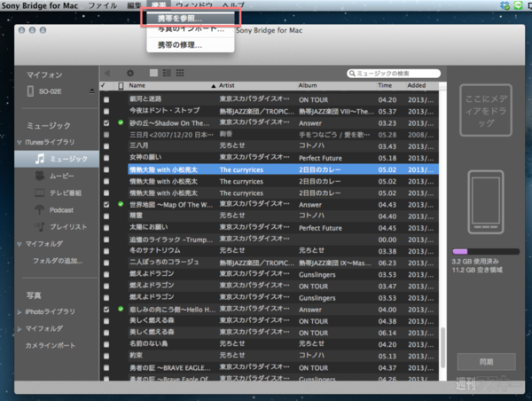
Task: Switch to list view icon
Action: 167,73
